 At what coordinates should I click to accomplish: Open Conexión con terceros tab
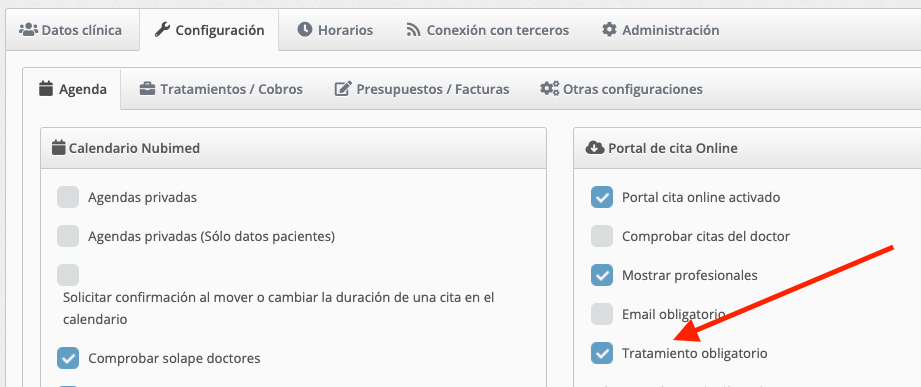tap(488, 30)
